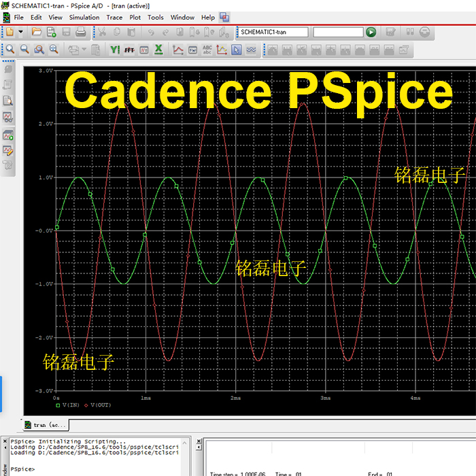The width and height of the screenshot is (476, 476).
Task: Click the Stop simulation round icon
Action: (424, 32)
